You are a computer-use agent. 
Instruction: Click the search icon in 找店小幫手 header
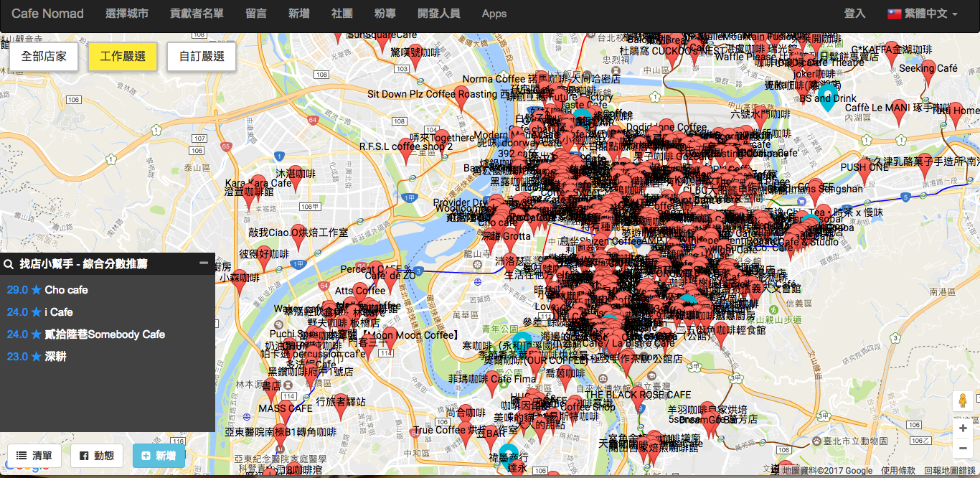[9, 264]
